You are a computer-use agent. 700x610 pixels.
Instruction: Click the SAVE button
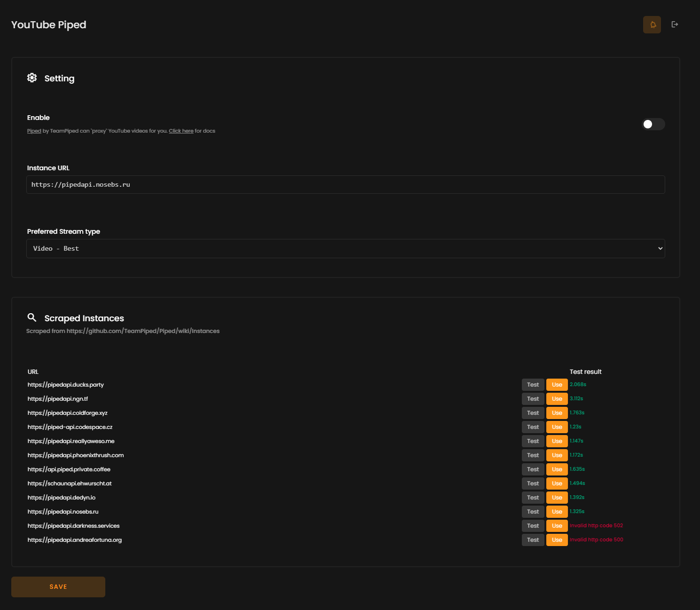pos(58,587)
